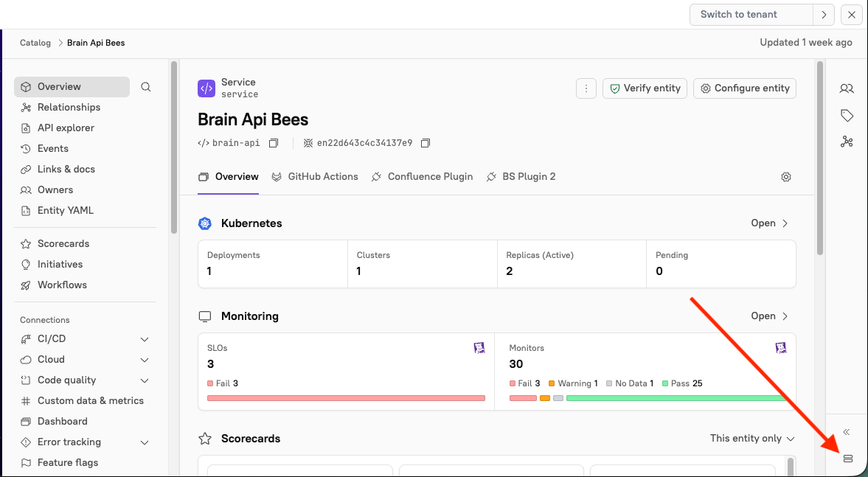The image size is (868, 477).
Task: Expand the Cloud connections group
Action: tap(145, 361)
